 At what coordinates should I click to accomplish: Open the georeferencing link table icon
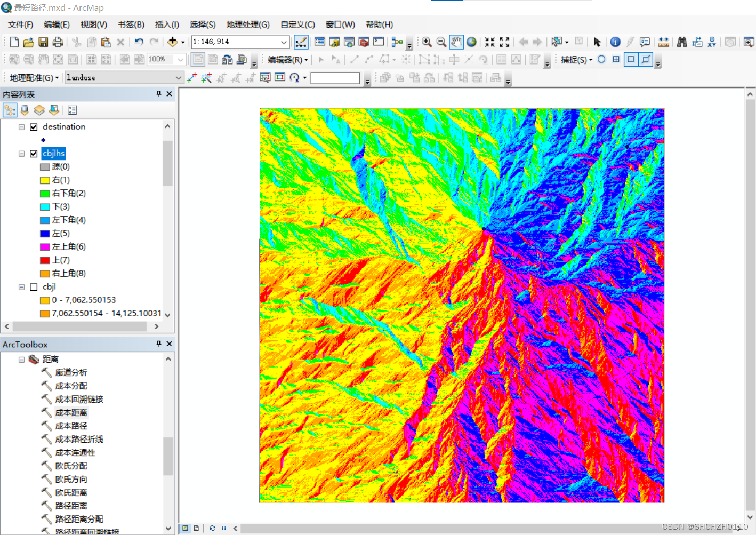tap(280, 78)
